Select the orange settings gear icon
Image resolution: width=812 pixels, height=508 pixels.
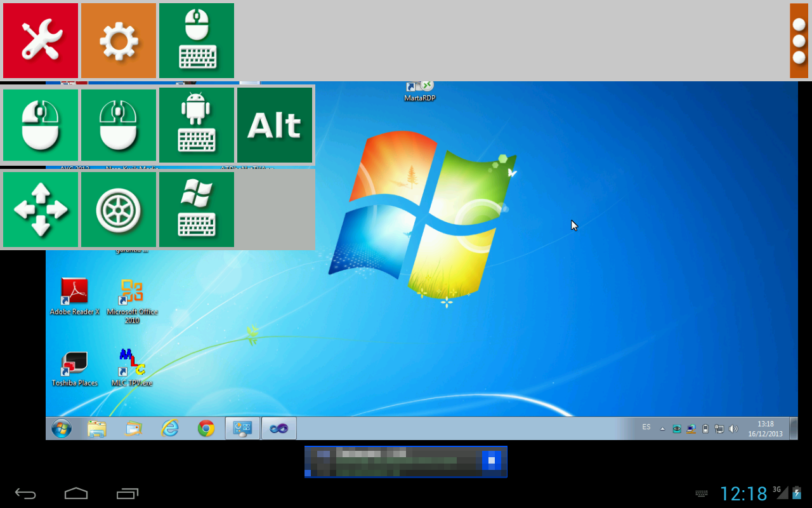click(118, 40)
